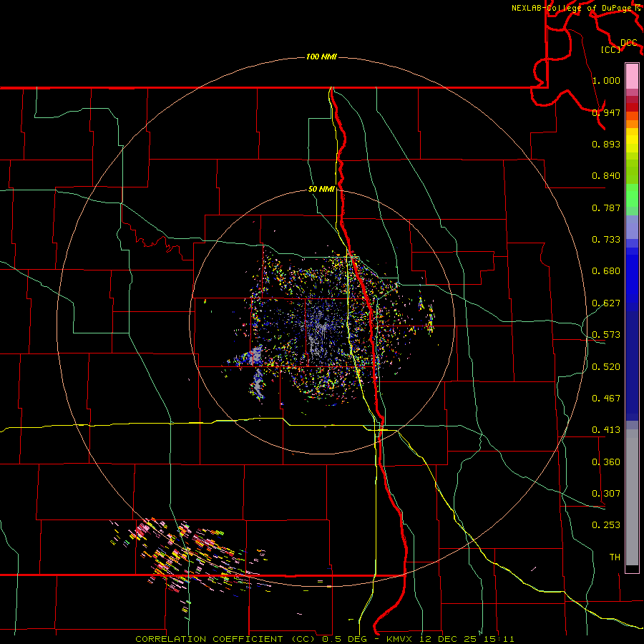This screenshot has width=644, height=644.
Task: Click the 0.467 scale value
Action: click(606, 399)
